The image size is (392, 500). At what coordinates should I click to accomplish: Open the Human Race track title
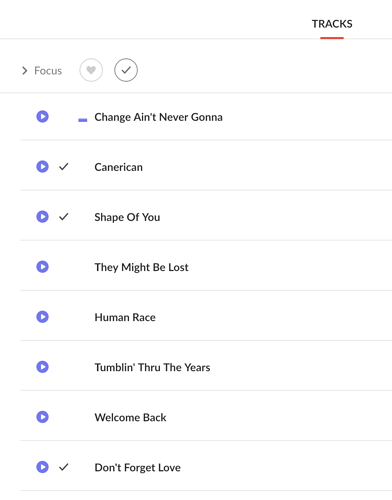tap(125, 317)
